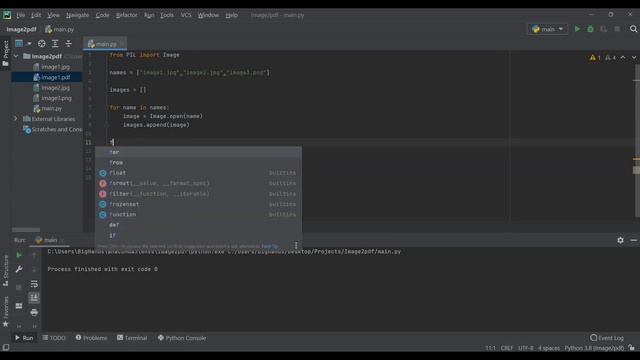Toggle the Project side tool window

pos(5,53)
